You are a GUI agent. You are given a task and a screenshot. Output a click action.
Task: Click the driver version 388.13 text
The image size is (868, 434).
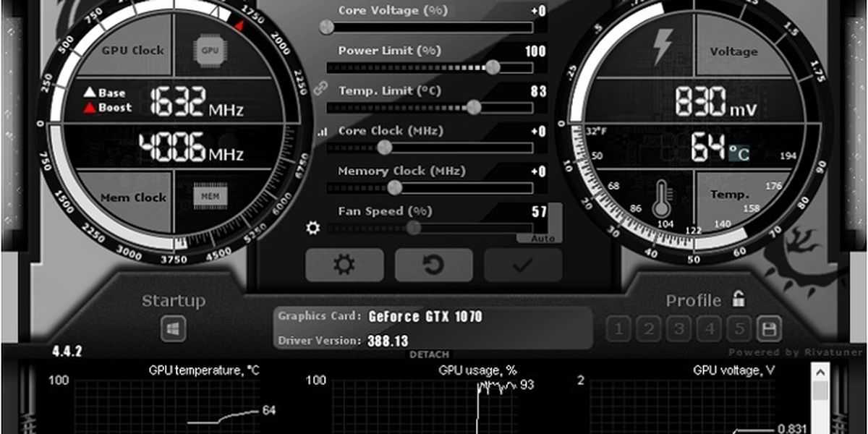[388, 341]
